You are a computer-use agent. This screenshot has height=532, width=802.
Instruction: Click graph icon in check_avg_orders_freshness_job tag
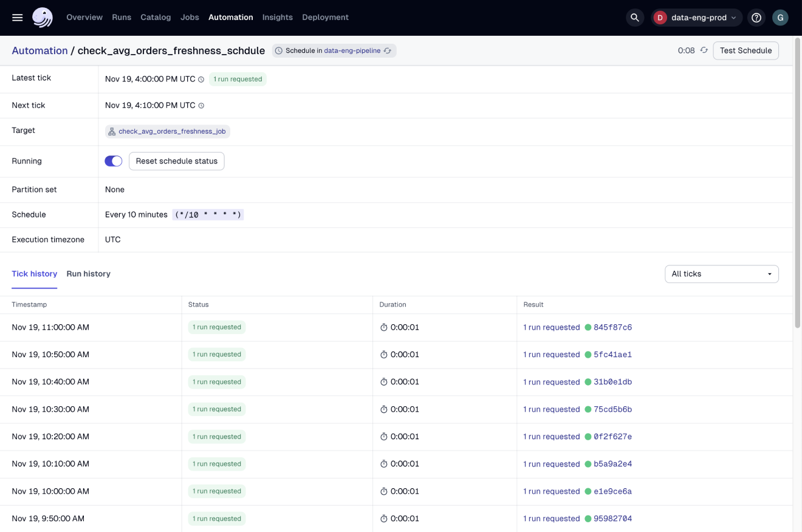coord(111,131)
